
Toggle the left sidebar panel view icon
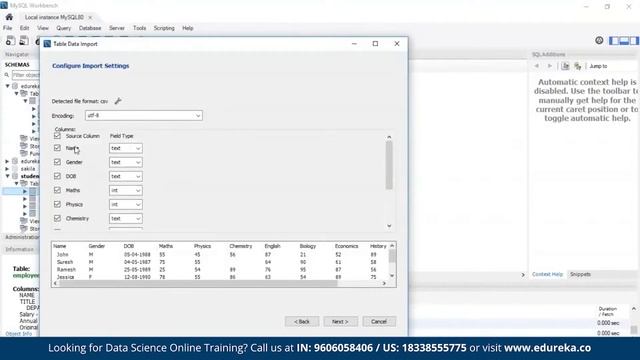click(x=613, y=40)
